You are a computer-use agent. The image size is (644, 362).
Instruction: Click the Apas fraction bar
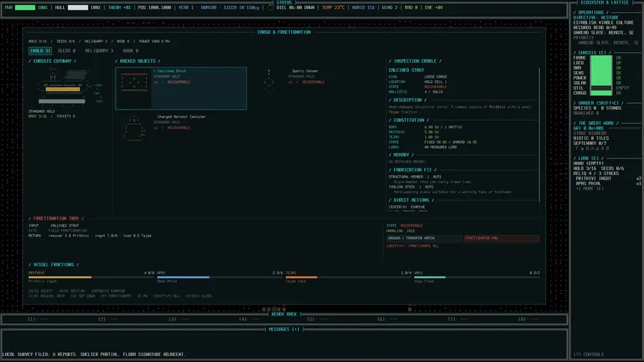(219, 277)
